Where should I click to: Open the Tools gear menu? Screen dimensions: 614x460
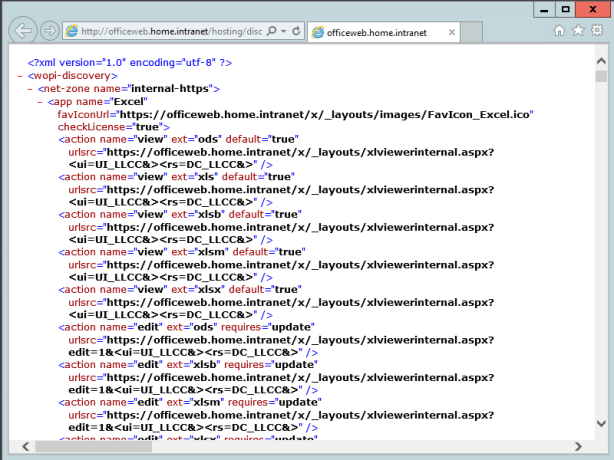596,31
